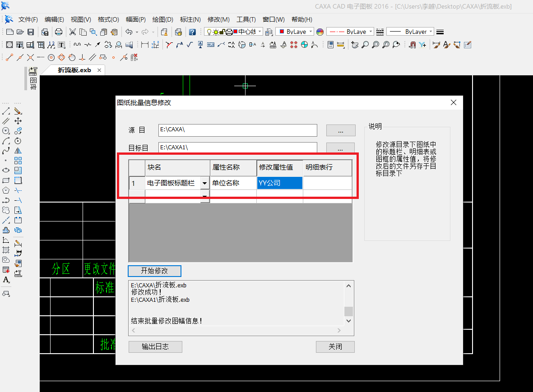Screen dimensions: 533x392
Task: Activate the Zoom magnifier tool
Action: coord(366,44)
